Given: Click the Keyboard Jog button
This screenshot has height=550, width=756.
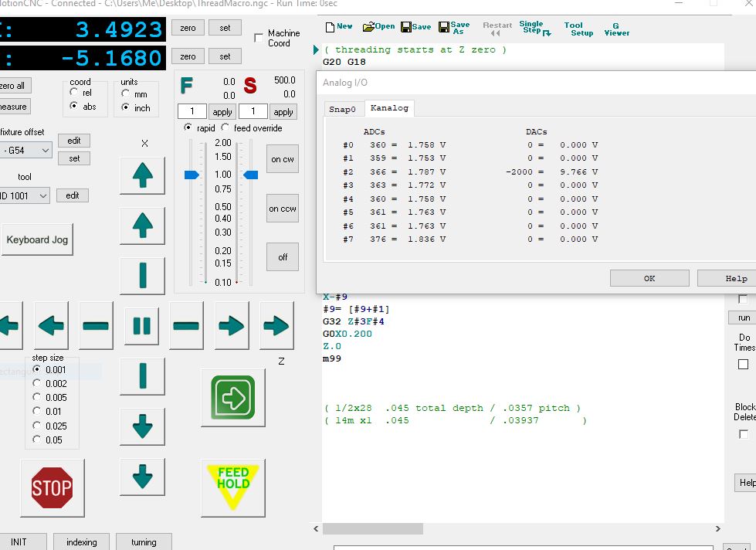Looking at the screenshot, I should [37, 239].
